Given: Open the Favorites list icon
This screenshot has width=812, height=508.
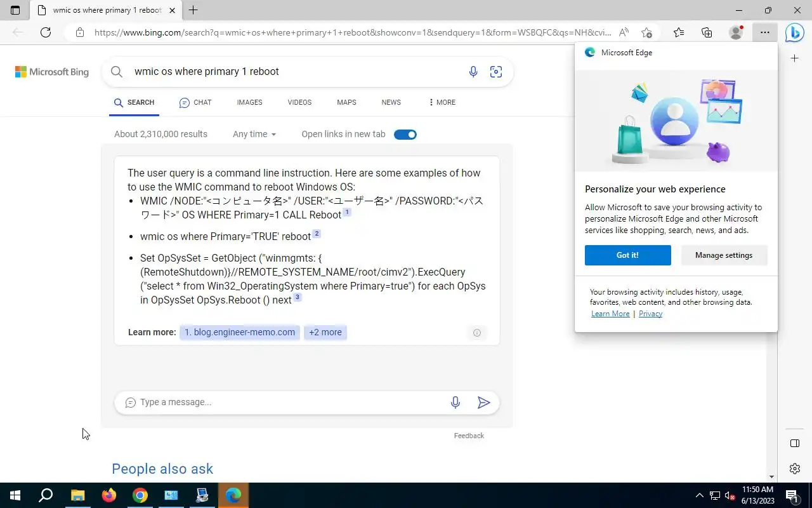Looking at the screenshot, I should [679, 32].
